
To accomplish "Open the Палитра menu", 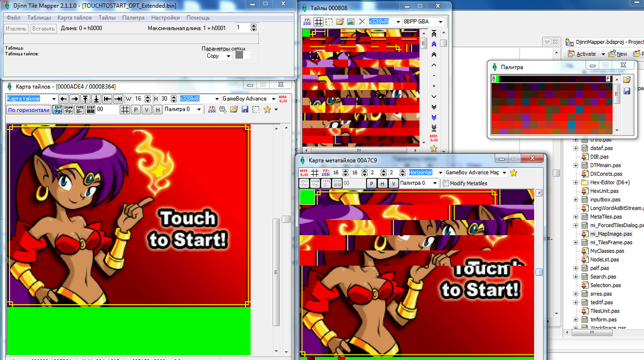I will pos(133,18).
